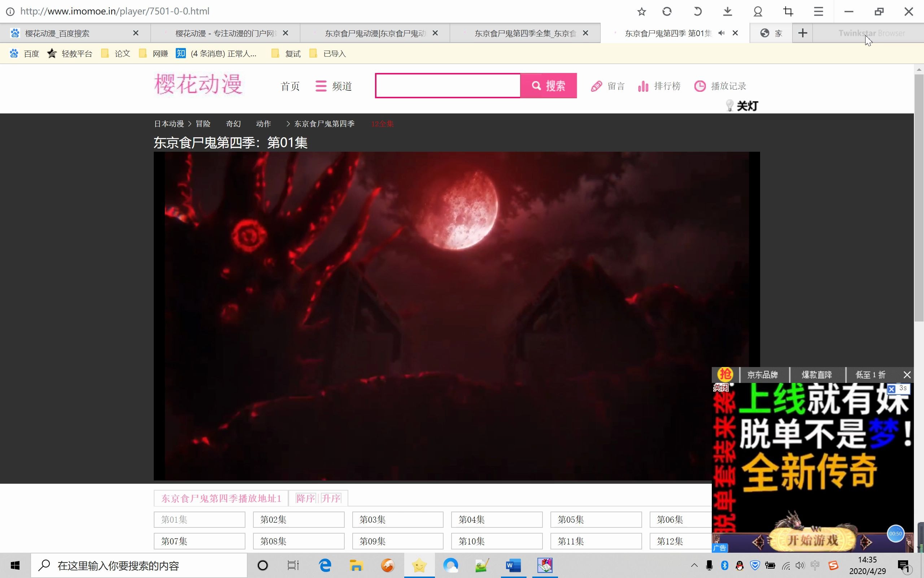Switch to 东京食尸鬼动漫 tab
Image resolution: width=924 pixels, height=578 pixels.
375,33
